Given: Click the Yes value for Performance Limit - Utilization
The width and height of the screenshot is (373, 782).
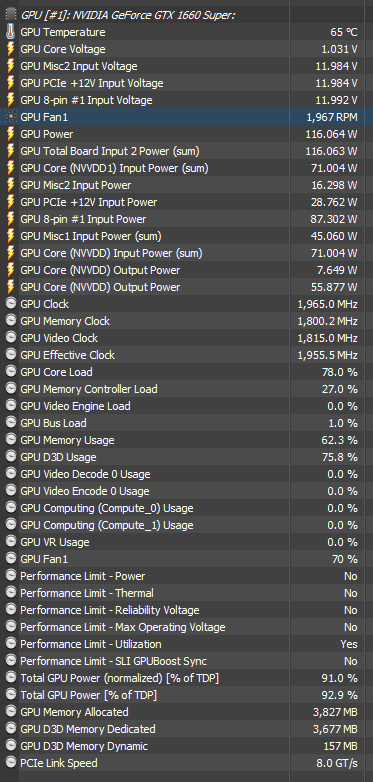Looking at the screenshot, I should (x=349, y=644).
